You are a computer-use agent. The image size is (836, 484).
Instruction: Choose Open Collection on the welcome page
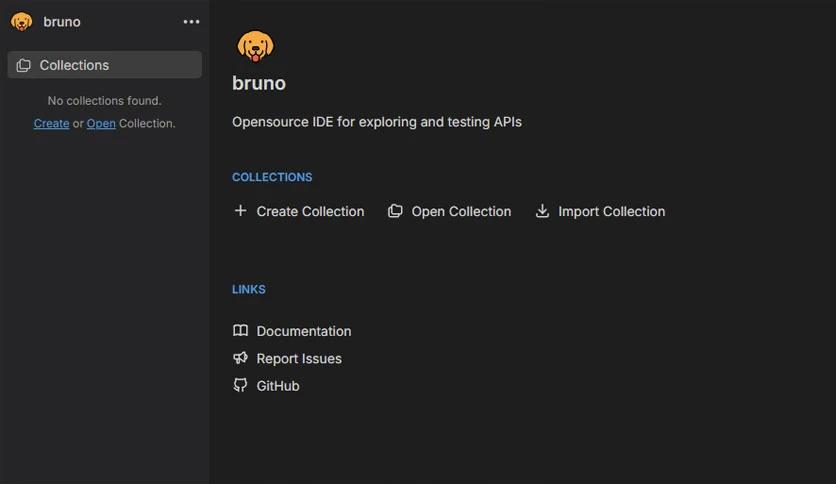449,211
